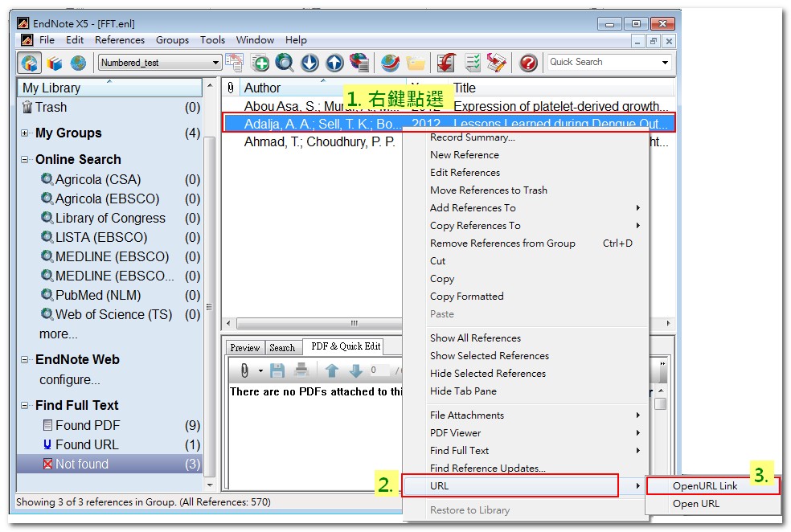Switch to Online Search mode globe icon

pyautogui.click(x=78, y=63)
